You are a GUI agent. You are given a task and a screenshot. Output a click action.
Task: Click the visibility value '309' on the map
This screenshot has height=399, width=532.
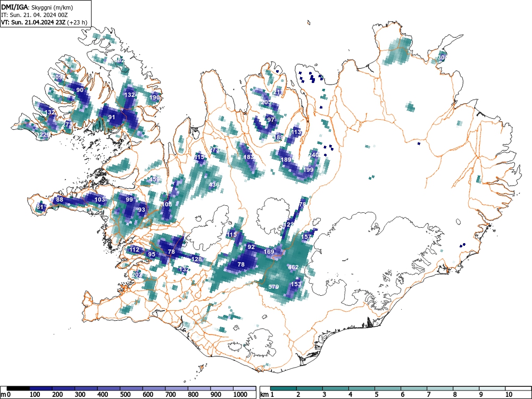[57, 77]
